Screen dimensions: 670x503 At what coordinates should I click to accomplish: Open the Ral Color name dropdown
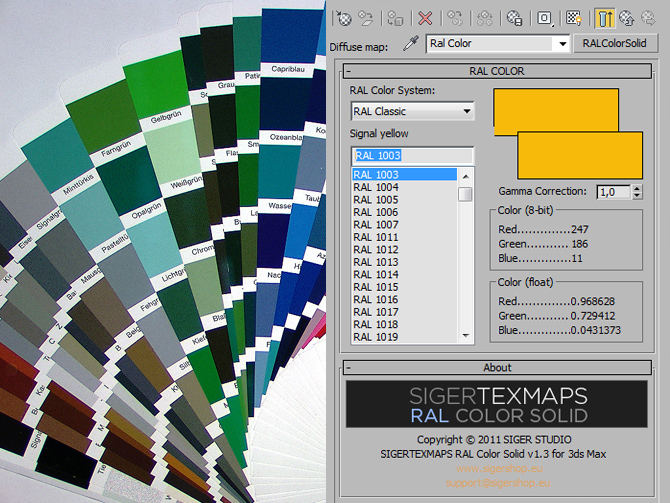563,44
